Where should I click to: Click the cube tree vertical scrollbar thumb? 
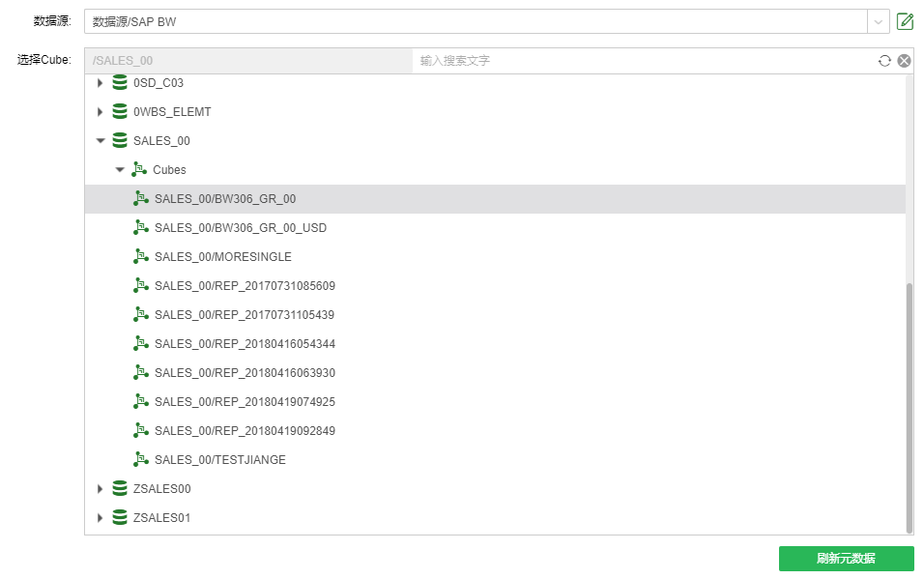(910, 408)
